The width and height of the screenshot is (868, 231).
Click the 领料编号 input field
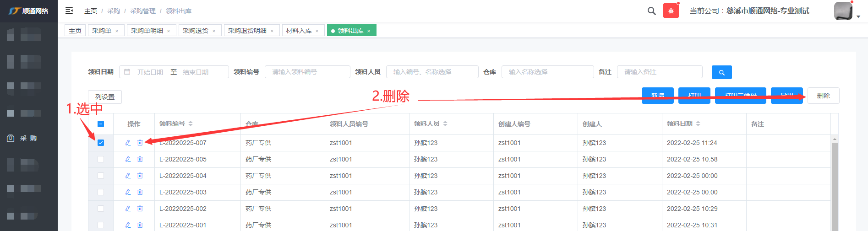(x=307, y=72)
